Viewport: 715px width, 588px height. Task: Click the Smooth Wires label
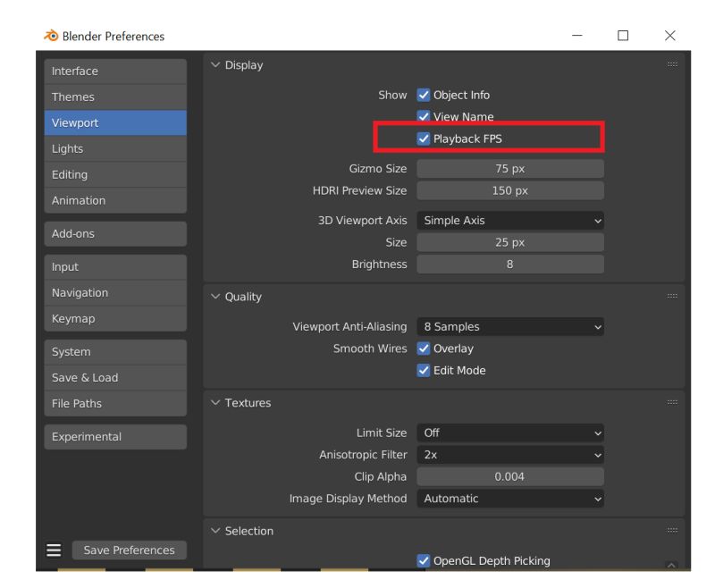(370, 349)
